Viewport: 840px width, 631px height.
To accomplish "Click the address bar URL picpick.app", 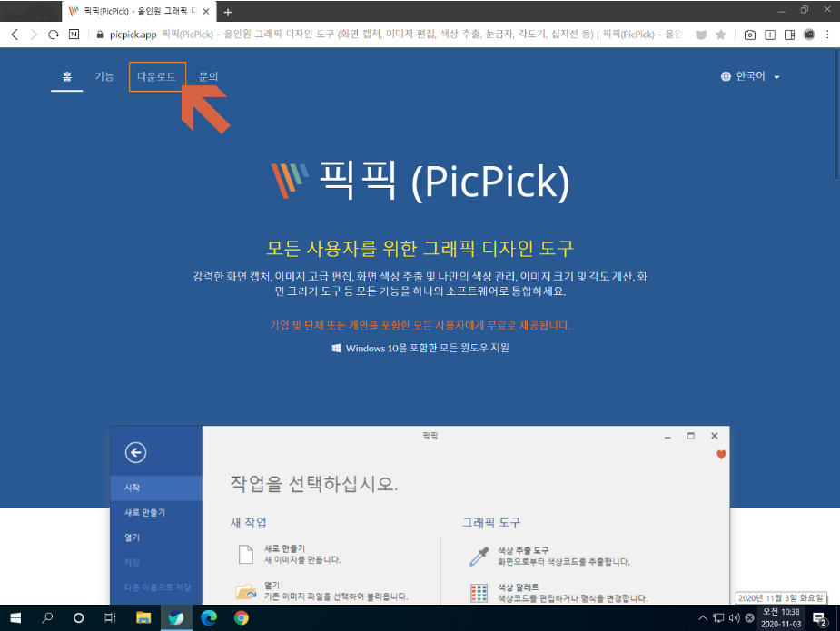I will tap(133, 35).
